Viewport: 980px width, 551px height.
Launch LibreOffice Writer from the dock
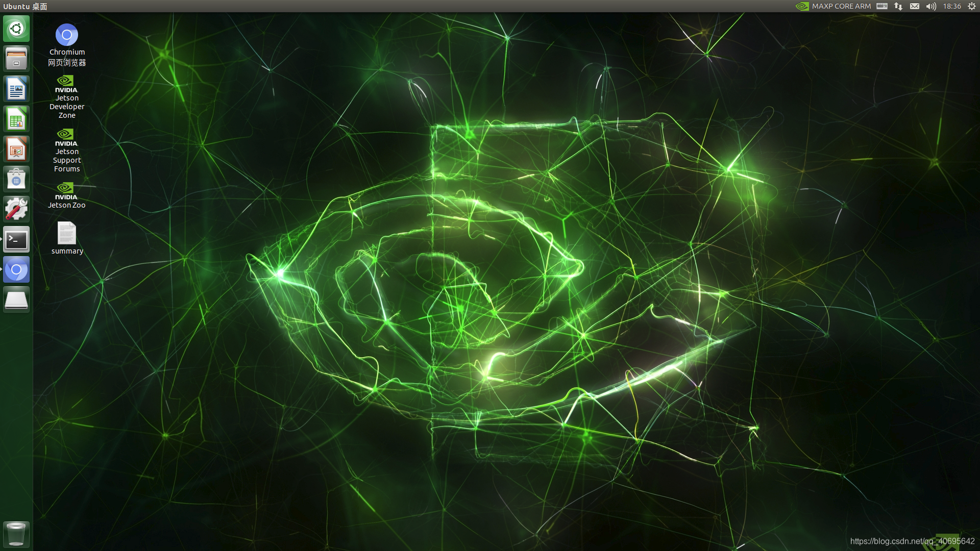(16, 89)
